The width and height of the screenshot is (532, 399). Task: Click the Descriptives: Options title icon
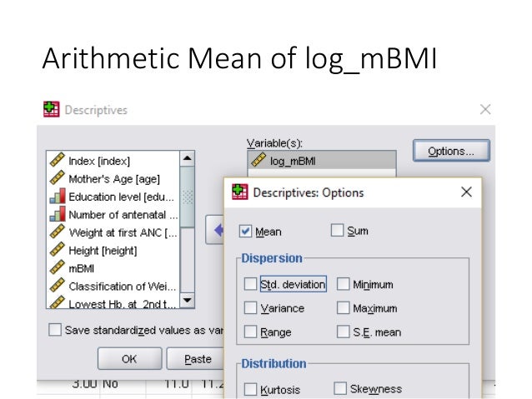(240, 192)
